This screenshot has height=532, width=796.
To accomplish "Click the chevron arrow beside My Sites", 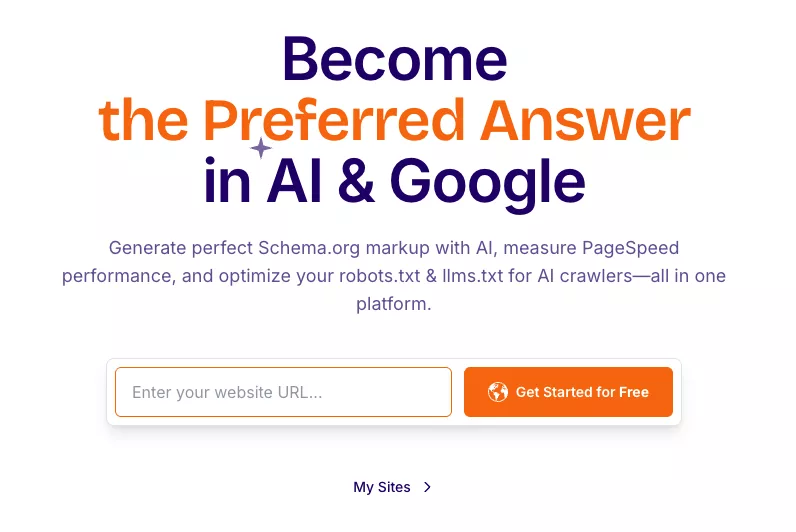I will pyautogui.click(x=428, y=487).
